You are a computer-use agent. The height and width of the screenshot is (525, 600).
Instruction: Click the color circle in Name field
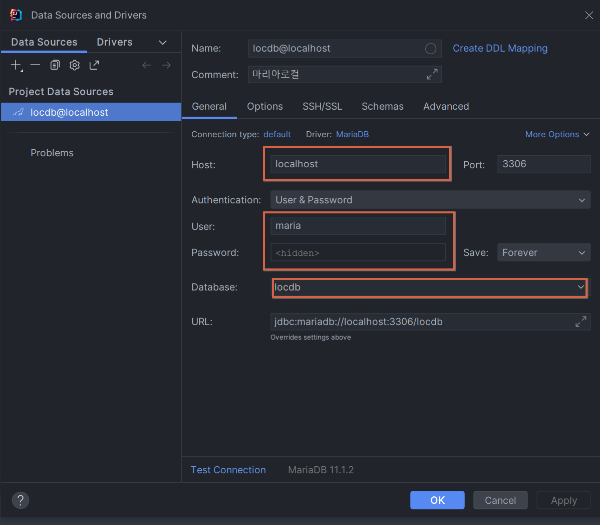click(x=430, y=49)
